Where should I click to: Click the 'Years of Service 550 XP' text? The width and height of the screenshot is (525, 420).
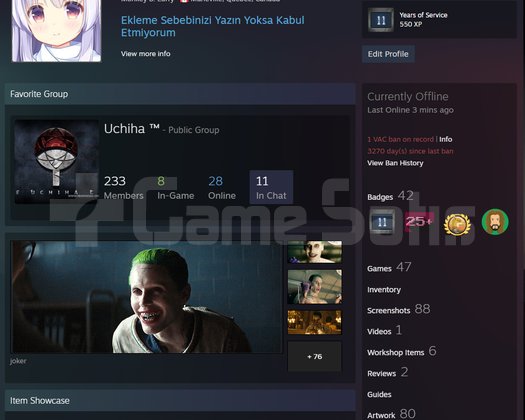coord(423,19)
